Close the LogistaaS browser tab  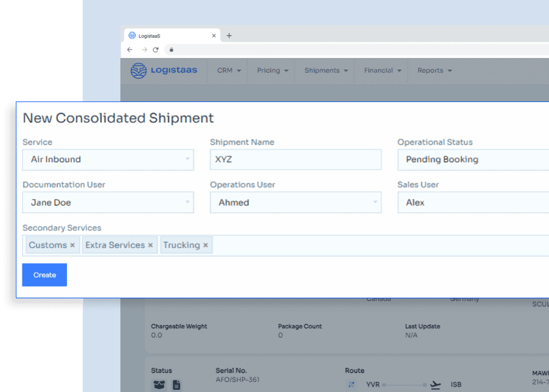[214, 35]
